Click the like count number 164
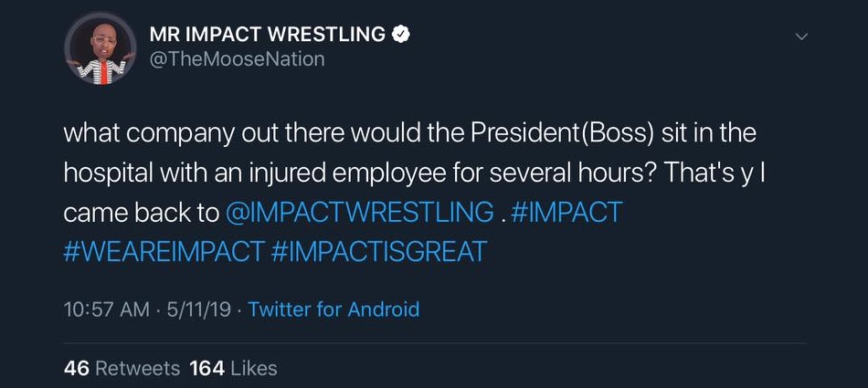This screenshot has width=868, height=388. 206,368
